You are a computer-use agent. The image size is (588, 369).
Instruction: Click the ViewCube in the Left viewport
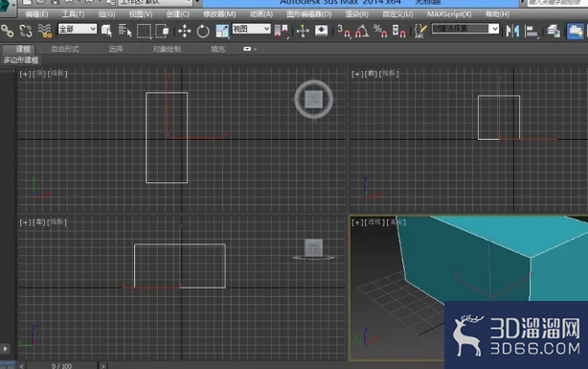click(314, 248)
